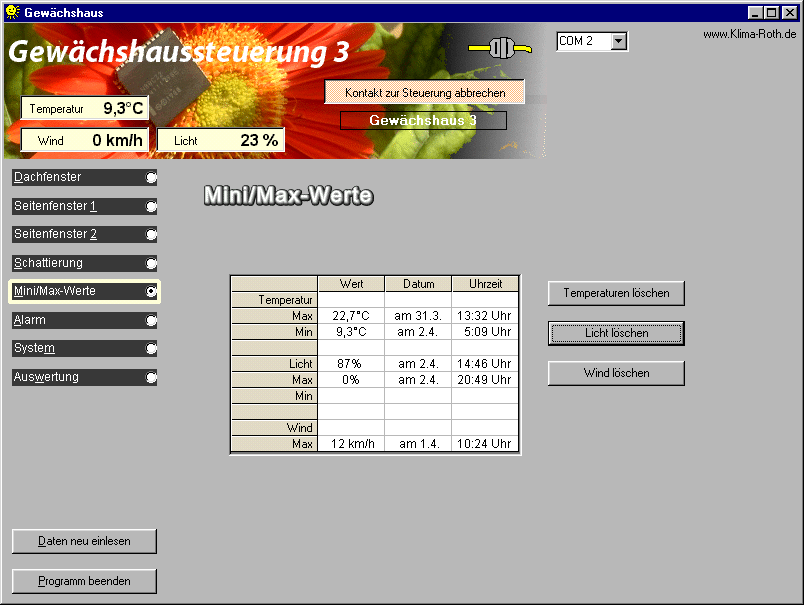Viewport: 804px width, 605px height.
Task: Click the Daten neu einlesen button
Action: (84, 541)
